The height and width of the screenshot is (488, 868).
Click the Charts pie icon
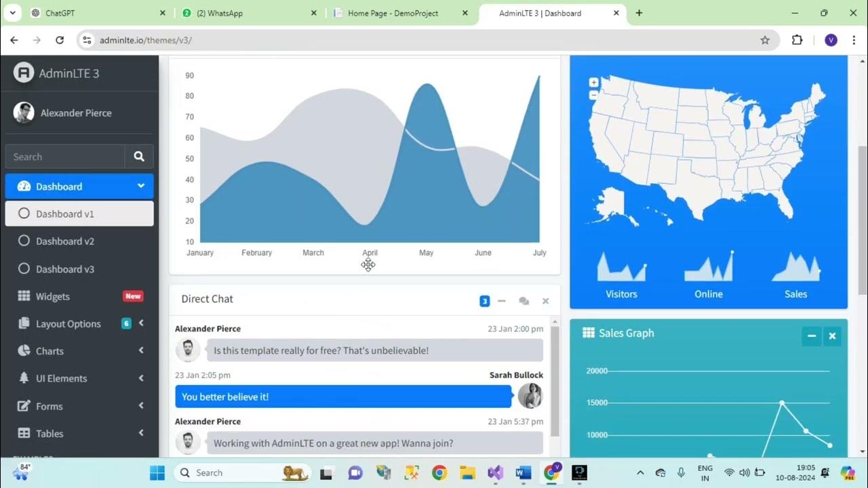click(x=24, y=351)
